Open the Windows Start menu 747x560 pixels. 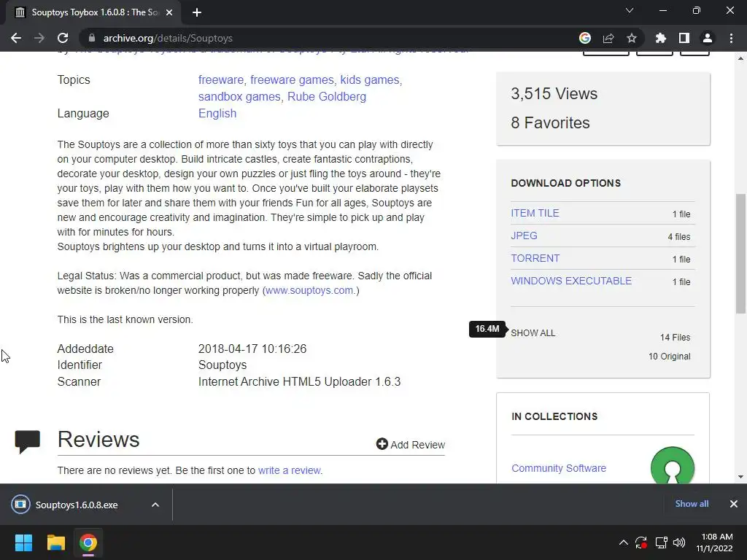pyautogui.click(x=23, y=542)
